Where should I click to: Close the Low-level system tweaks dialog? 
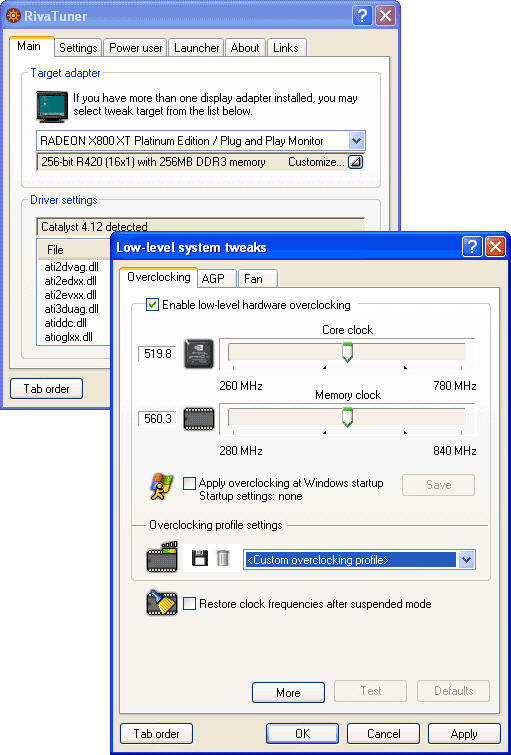495,247
